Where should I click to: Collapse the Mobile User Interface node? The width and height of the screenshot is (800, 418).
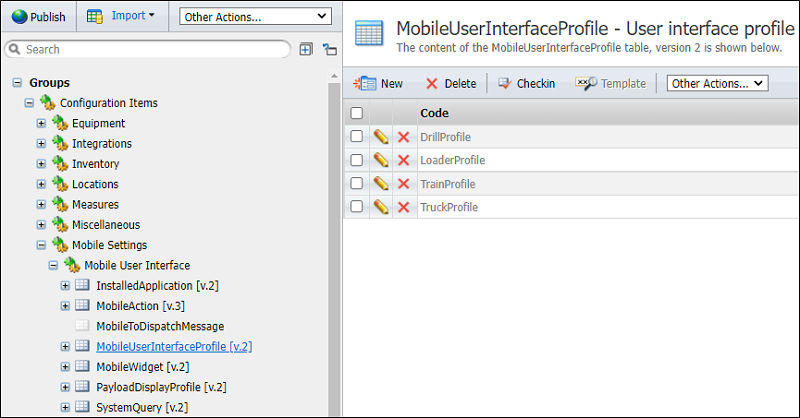tap(54, 265)
